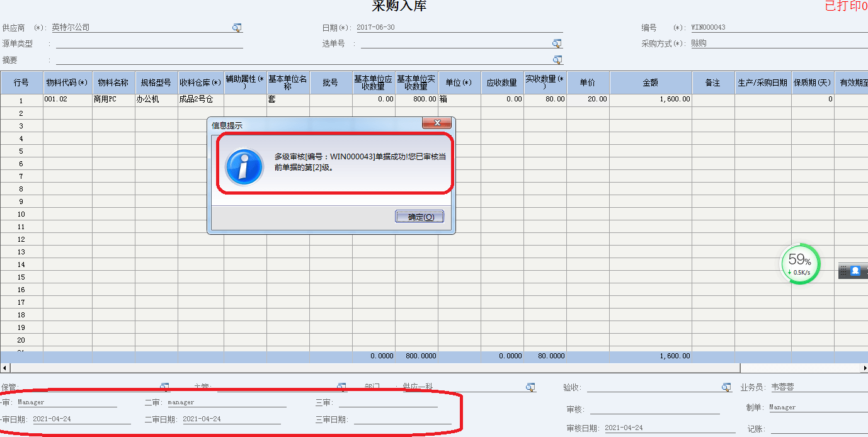Click the info icon in the message dialog
This screenshot has height=437, width=868.
click(x=246, y=166)
